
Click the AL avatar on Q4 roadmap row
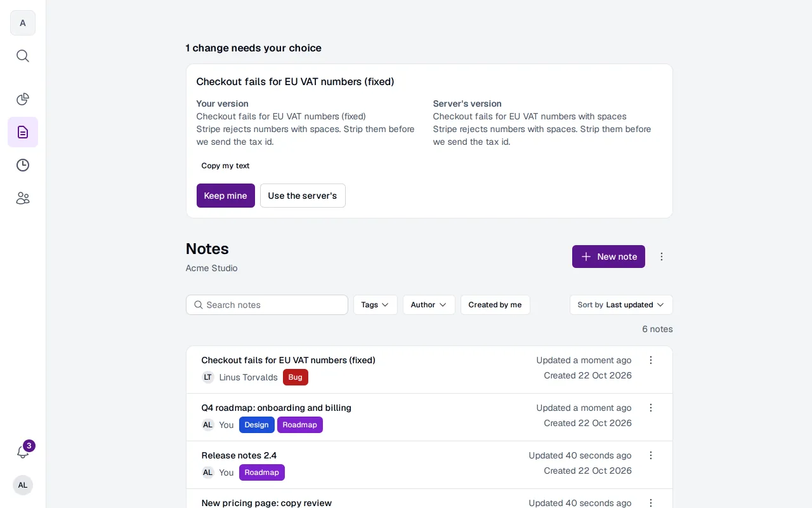coord(208,425)
